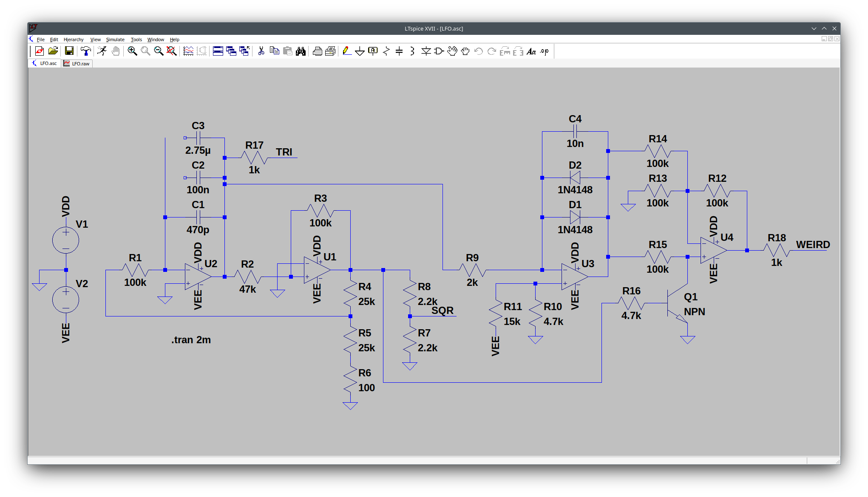The width and height of the screenshot is (868, 497).
Task: Open the Help menu
Action: click(x=175, y=40)
